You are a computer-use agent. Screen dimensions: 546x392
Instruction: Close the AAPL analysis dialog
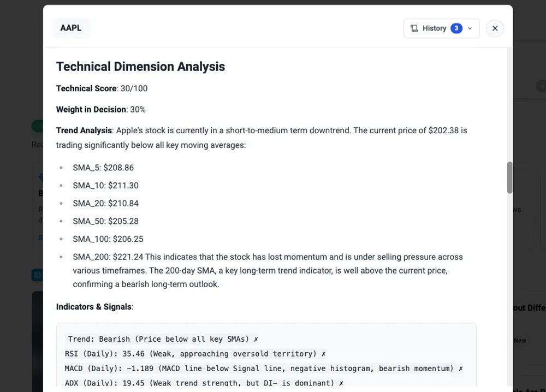(x=495, y=28)
